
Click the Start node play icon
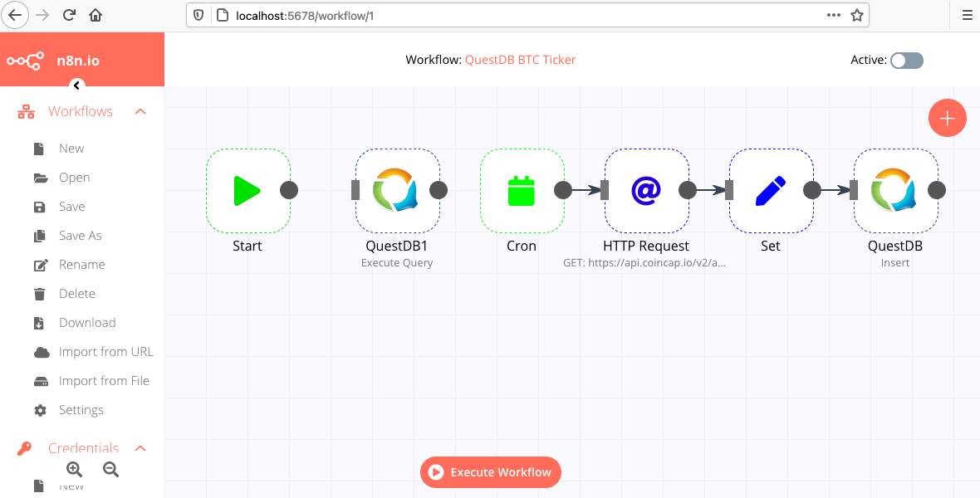(247, 190)
